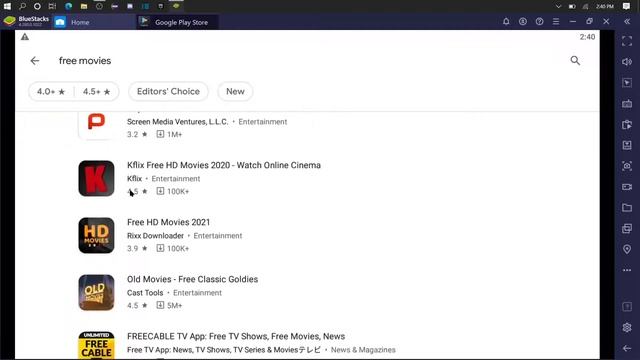640x360 pixels.
Task: Click the sidebar back arrow at bottom
Action: 627,348
